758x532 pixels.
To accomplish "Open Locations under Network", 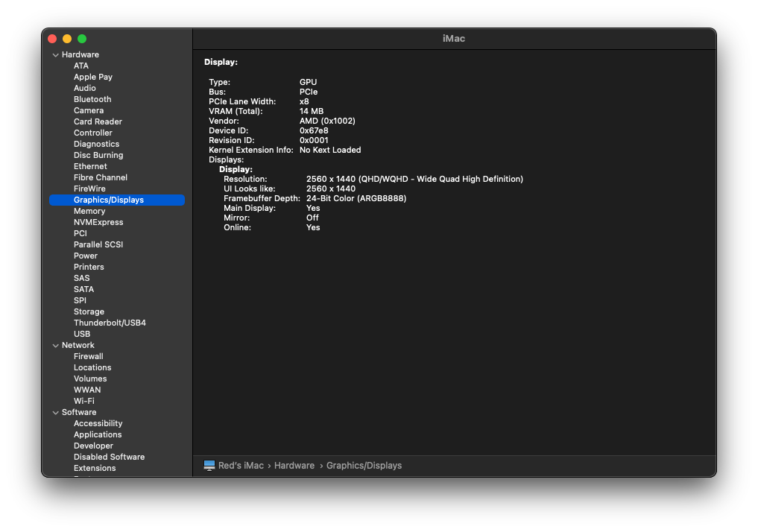I will (92, 368).
